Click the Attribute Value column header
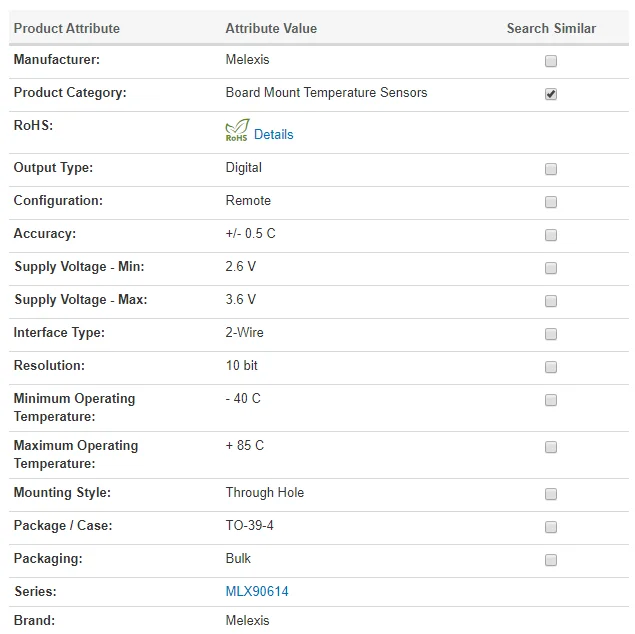635x634 pixels. tap(271, 28)
